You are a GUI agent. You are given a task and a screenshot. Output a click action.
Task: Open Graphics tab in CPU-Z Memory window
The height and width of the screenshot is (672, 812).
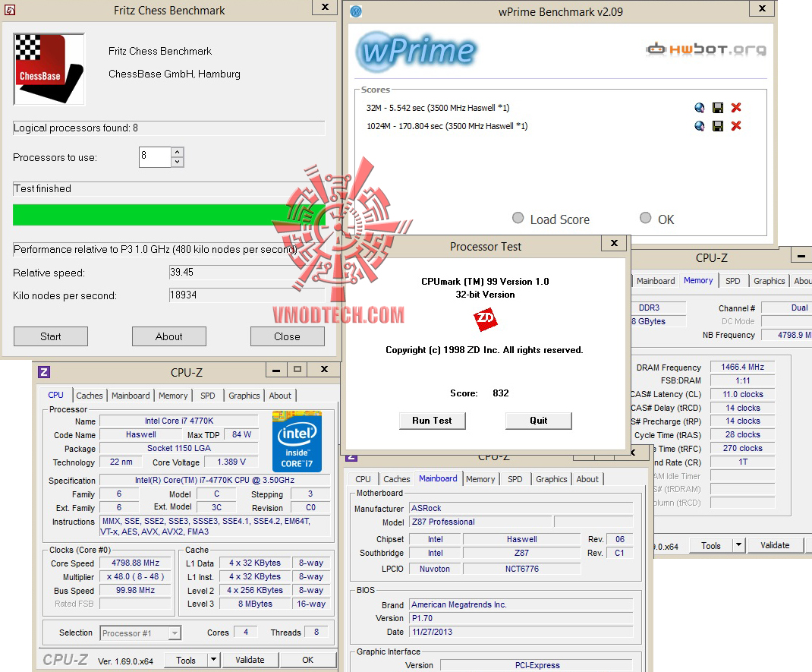(769, 281)
